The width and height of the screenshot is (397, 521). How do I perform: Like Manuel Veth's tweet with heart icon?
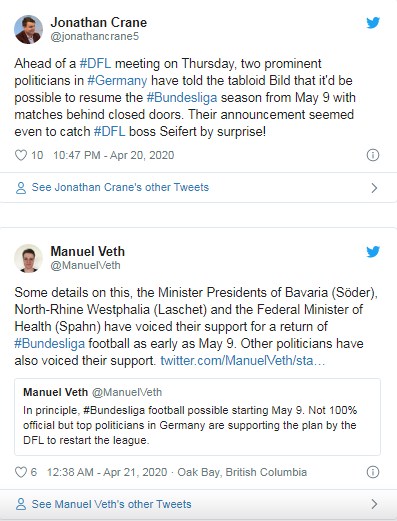pos(21,472)
